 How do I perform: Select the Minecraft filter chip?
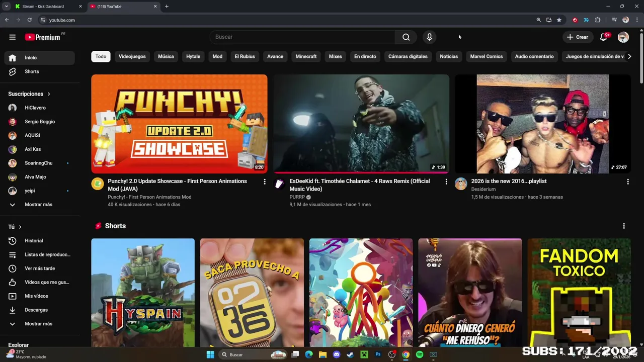[x=306, y=56]
